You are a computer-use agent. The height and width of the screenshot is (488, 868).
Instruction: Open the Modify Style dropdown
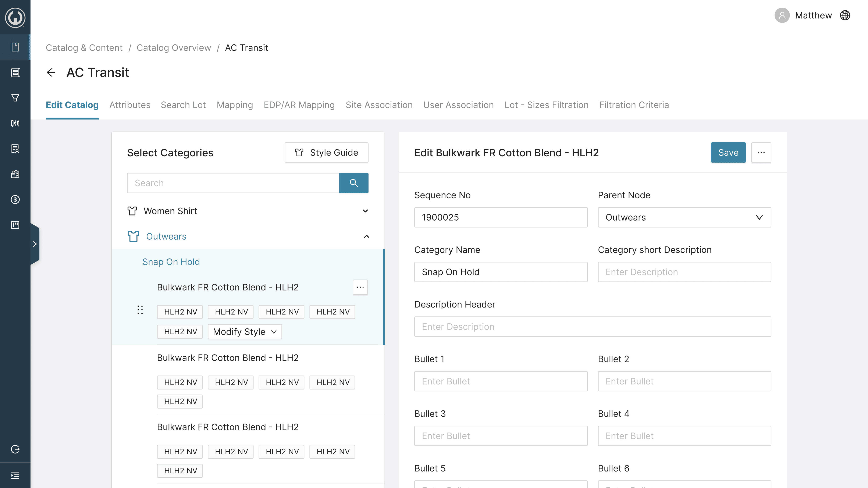coord(245,332)
